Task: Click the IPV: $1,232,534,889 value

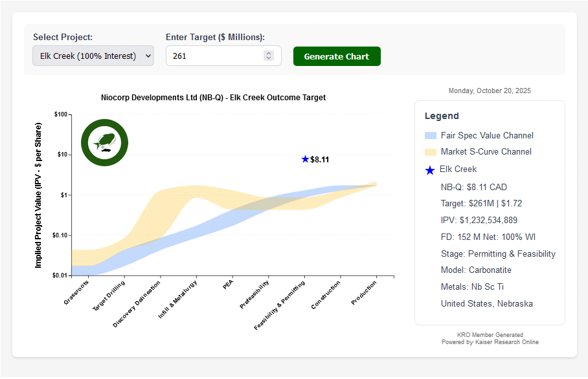Action: click(479, 220)
